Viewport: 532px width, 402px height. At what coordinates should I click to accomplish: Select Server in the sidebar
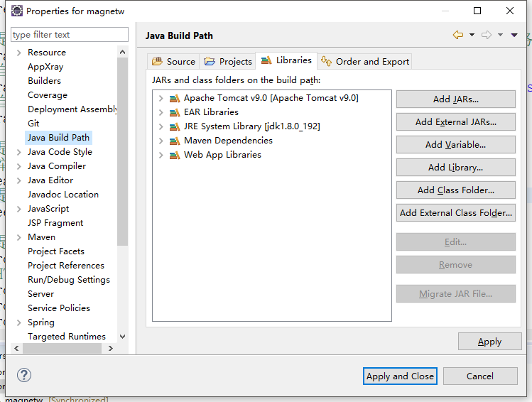(x=40, y=294)
